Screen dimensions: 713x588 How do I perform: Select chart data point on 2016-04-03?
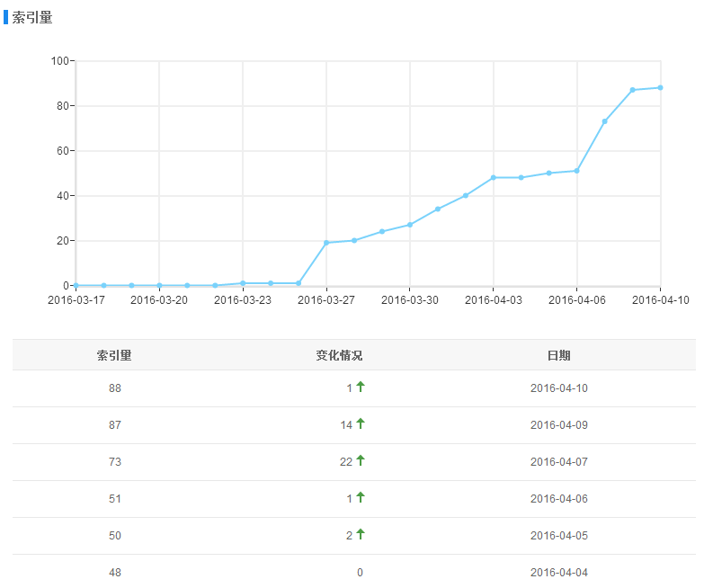coord(494,177)
